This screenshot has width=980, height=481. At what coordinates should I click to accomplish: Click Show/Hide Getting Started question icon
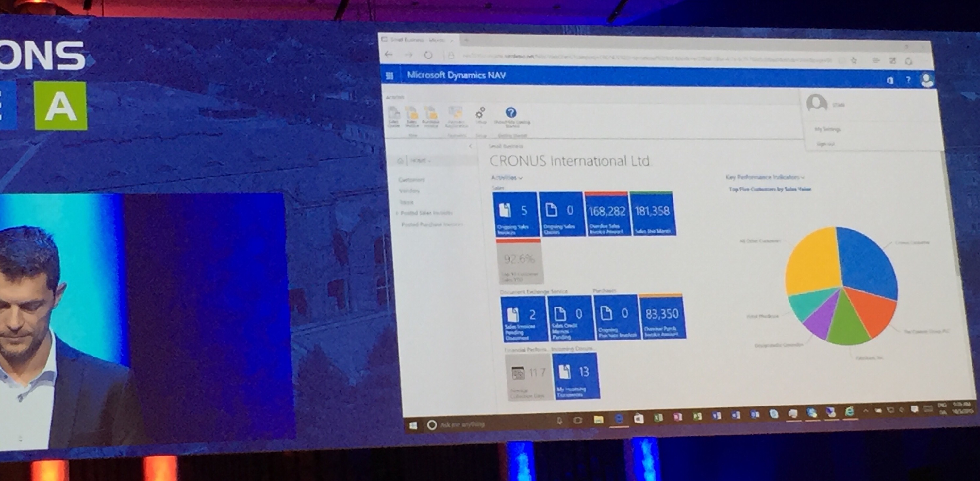pos(511,113)
